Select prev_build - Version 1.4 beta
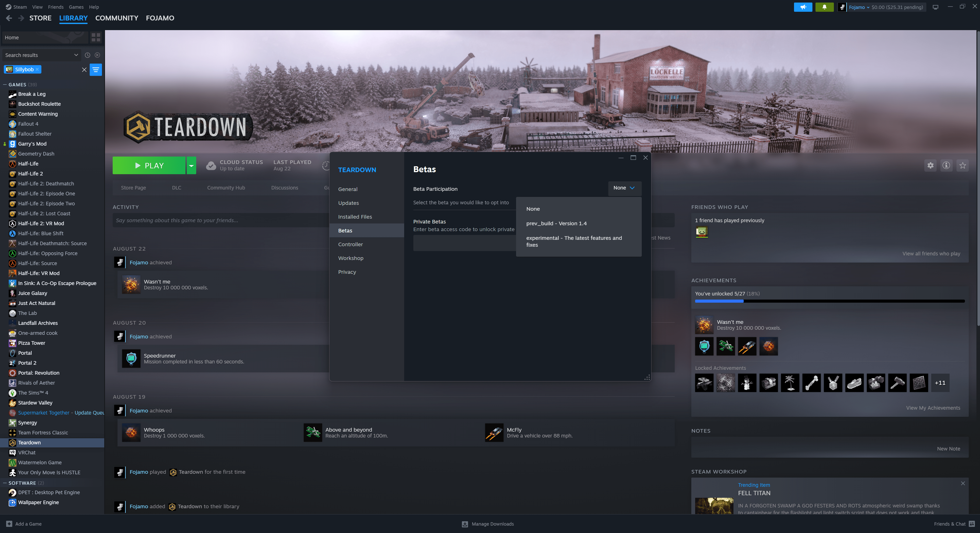This screenshot has width=980, height=533. click(x=579, y=223)
